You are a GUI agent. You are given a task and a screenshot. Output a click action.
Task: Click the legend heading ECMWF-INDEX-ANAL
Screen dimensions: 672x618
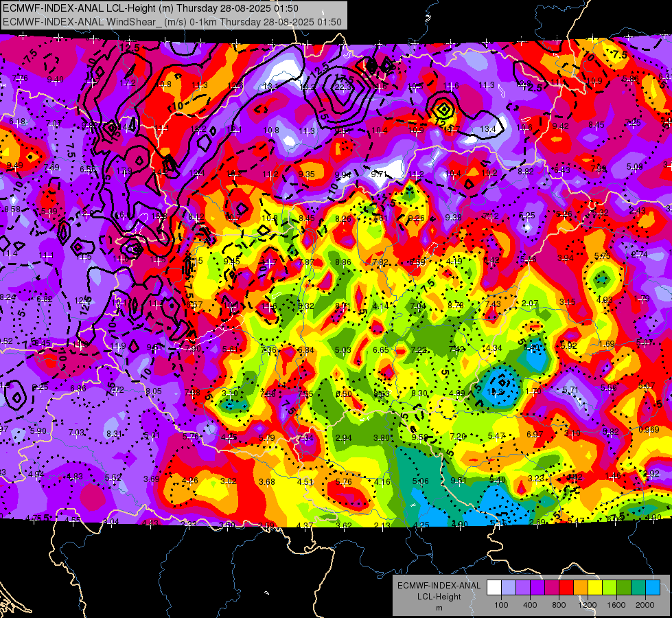[439, 586]
